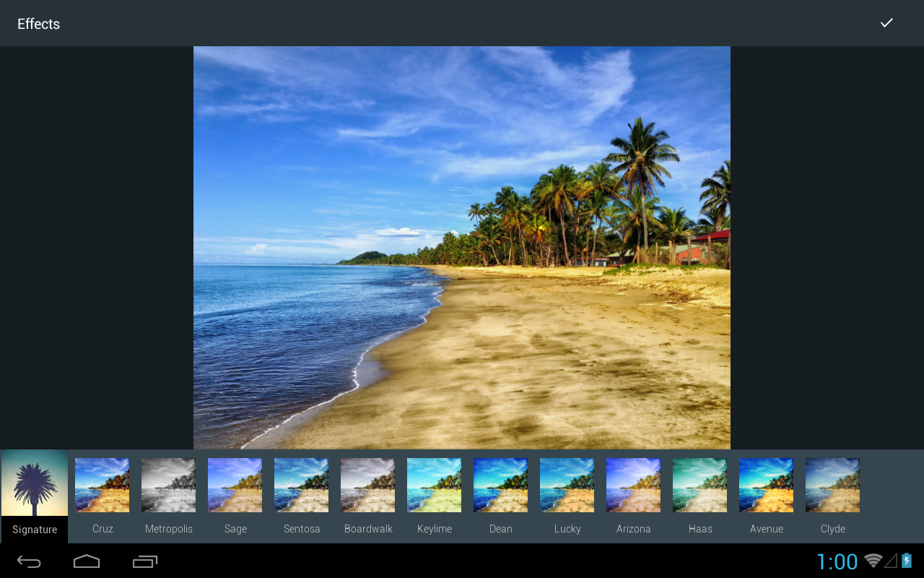Image resolution: width=924 pixels, height=578 pixels.
Task: Apply the Avenue filter
Action: 766,485
